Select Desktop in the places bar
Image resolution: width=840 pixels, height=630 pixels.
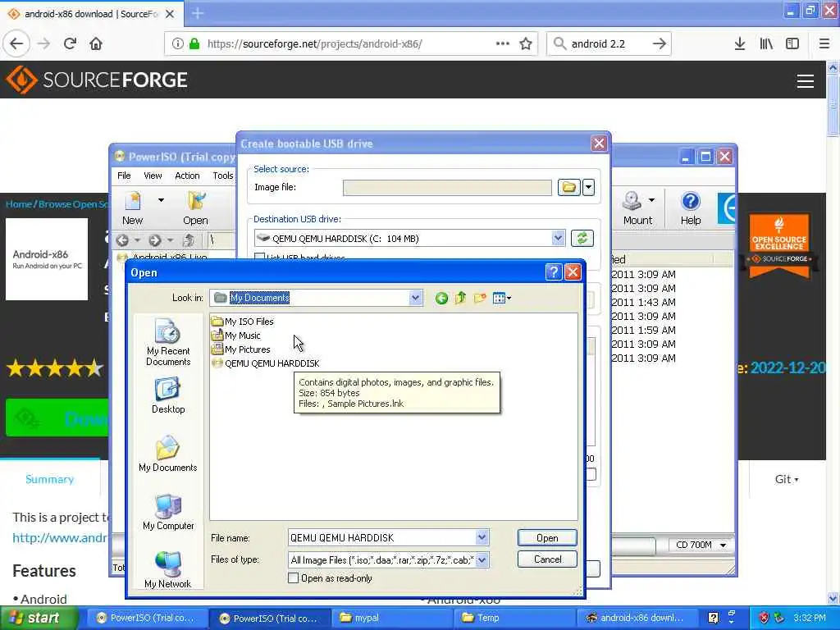[167, 396]
